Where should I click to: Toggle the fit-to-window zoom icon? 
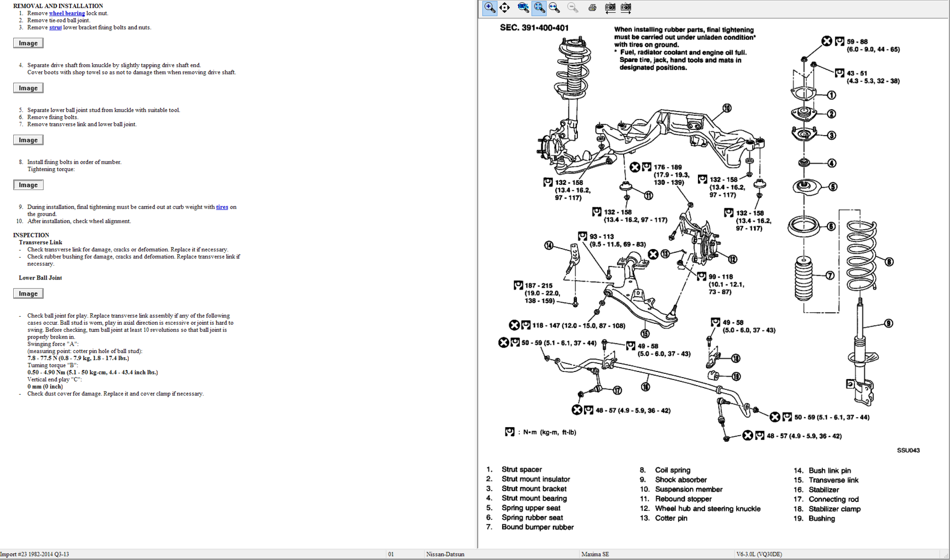(x=539, y=8)
